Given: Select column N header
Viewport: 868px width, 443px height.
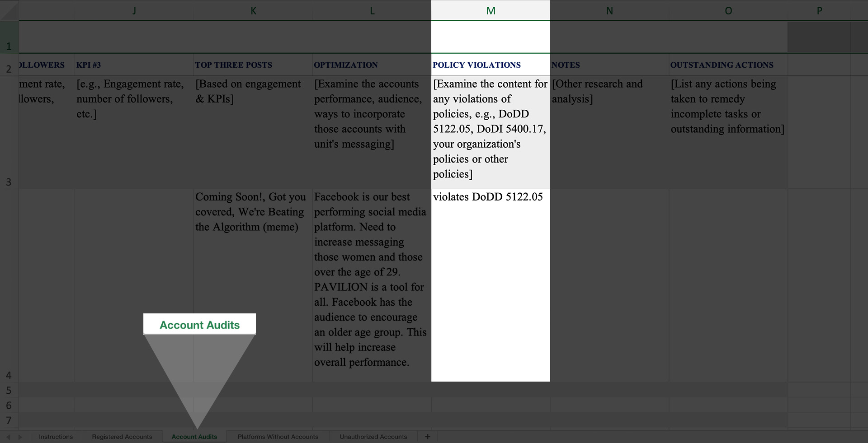Looking at the screenshot, I should click(609, 10).
